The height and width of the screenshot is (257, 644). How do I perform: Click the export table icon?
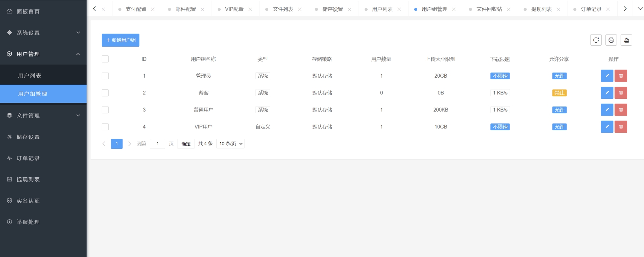coord(626,40)
